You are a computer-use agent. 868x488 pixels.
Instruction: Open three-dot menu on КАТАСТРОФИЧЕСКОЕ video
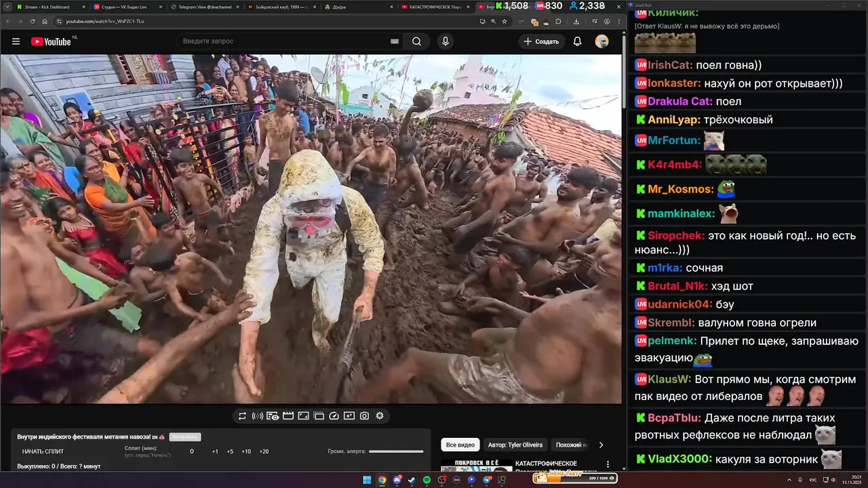(607, 466)
